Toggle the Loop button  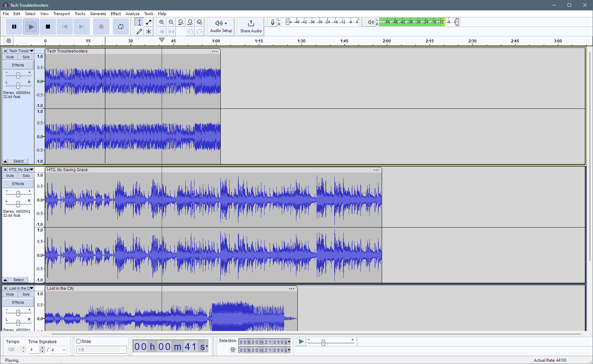[x=121, y=27]
